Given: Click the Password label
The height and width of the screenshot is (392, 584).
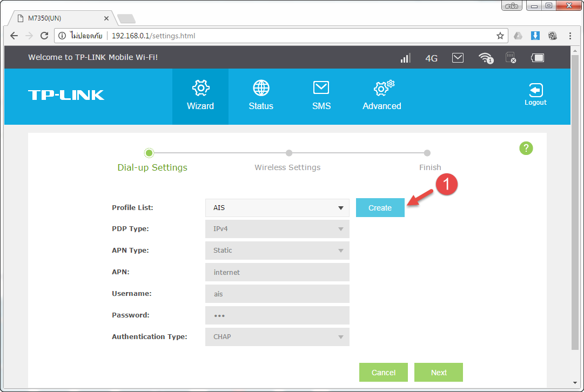Looking at the screenshot, I should click(x=130, y=315).
